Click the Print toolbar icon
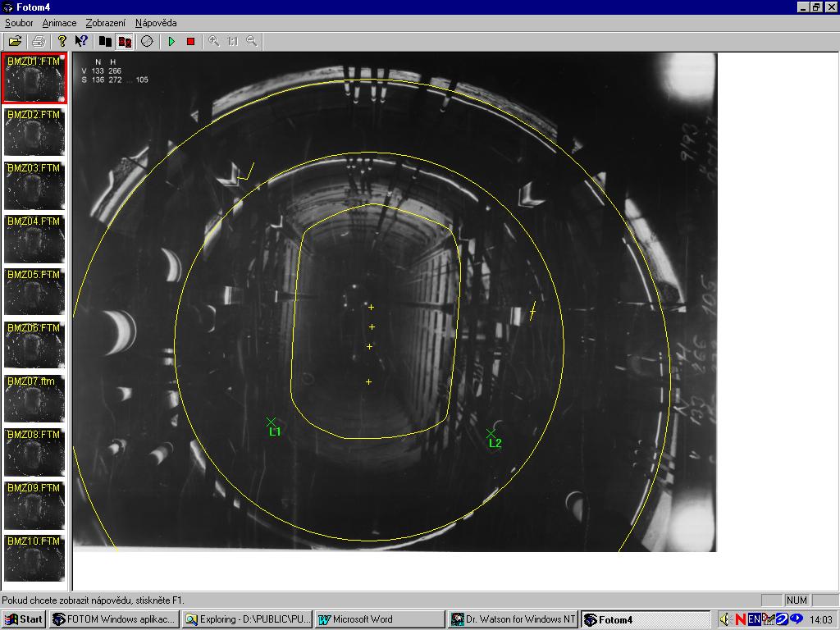Screen dimensions: 840x630 click(x=39, y=41)
